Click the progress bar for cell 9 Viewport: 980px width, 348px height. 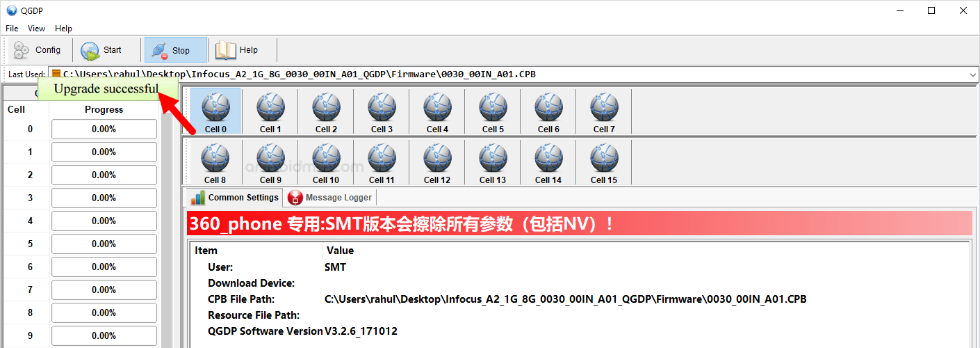point(104,335)
